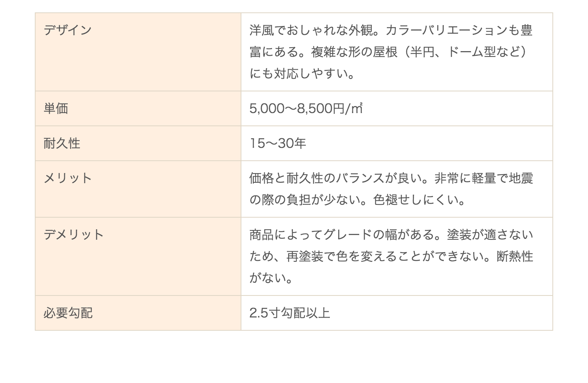588x383 pixels.
Task: Click the text がない。in demerit cell
Action: click(x=271, y=278)
